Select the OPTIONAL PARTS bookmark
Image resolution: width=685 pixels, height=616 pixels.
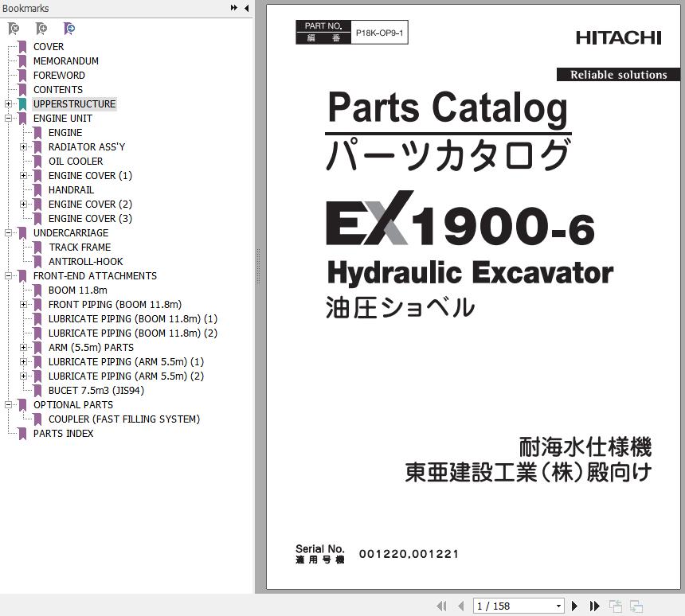pos(73,405)
